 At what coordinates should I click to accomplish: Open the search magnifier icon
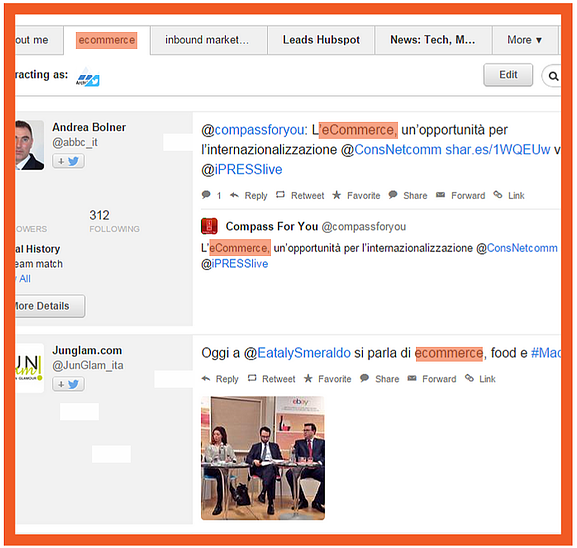click(553, 76)
